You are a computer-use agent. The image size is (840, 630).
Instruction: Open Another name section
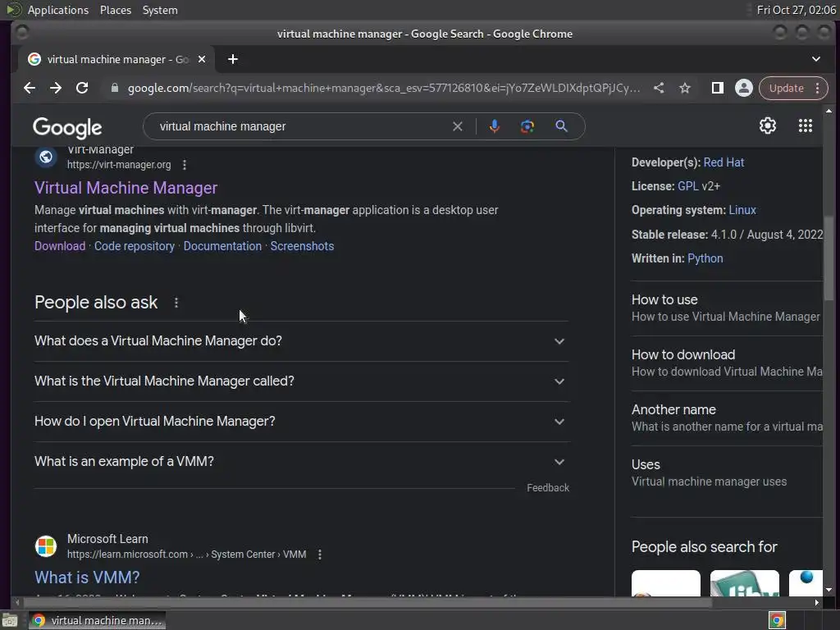[x=727, y=418]
